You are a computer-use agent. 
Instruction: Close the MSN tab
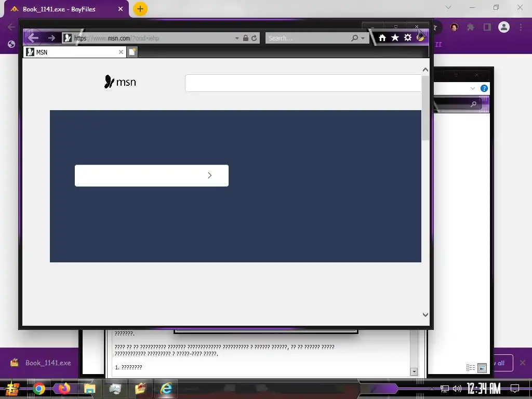point(121,52)
